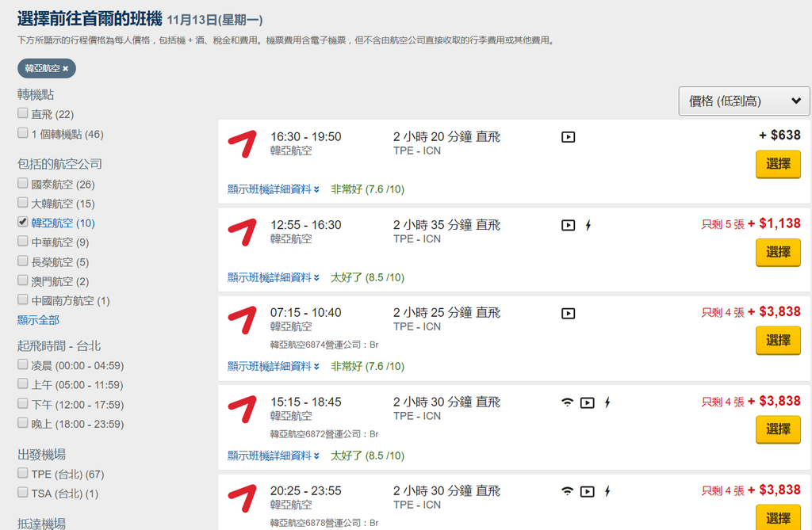Click Asiana logo on 15:15 - 18:45 flight
The width and height of the screenshot is (812, 530).
[243, 410]
